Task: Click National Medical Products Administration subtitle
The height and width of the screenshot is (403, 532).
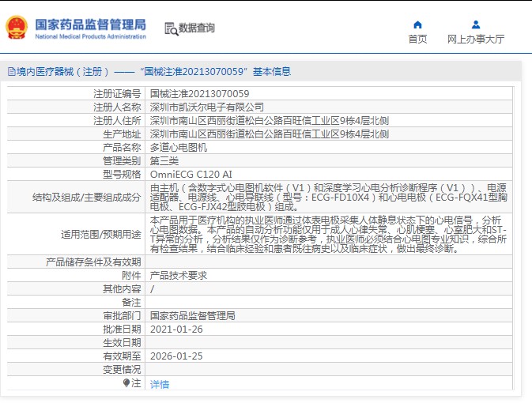Action: point(91,36)
